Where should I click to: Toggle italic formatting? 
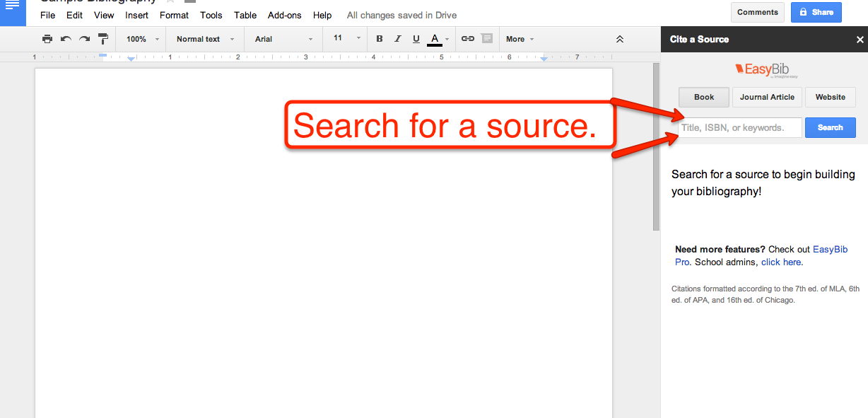398,39
